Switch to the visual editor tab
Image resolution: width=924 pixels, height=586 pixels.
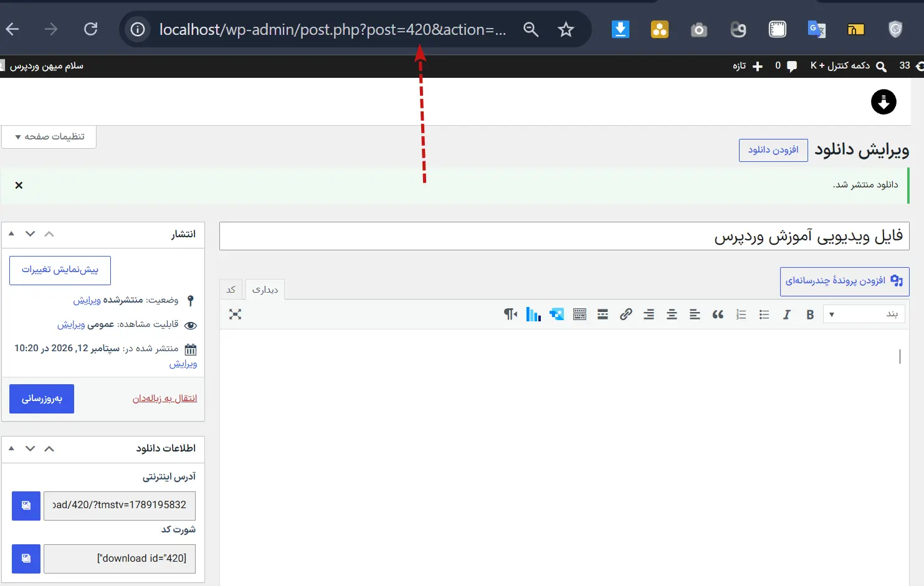click(265, 290)
